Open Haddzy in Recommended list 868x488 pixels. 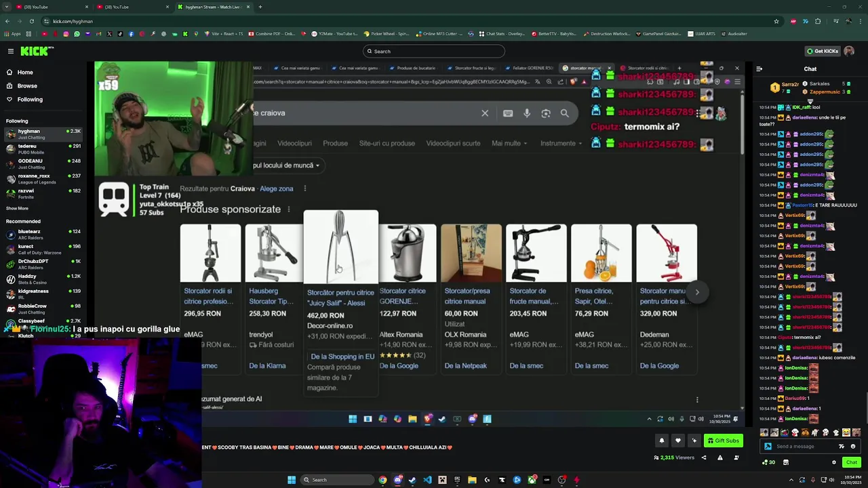(43, 279)
